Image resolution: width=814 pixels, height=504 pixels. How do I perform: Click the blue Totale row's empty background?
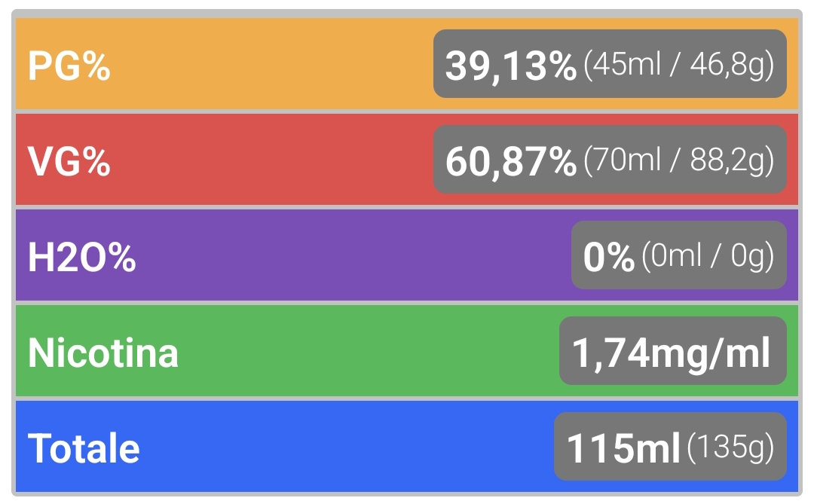(x=347, y=447)
